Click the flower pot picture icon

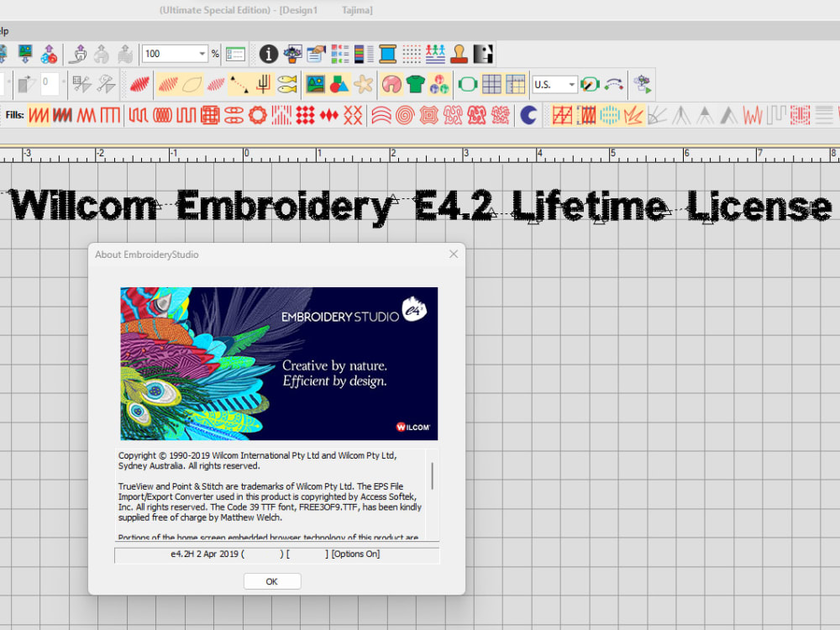point(292,54)
